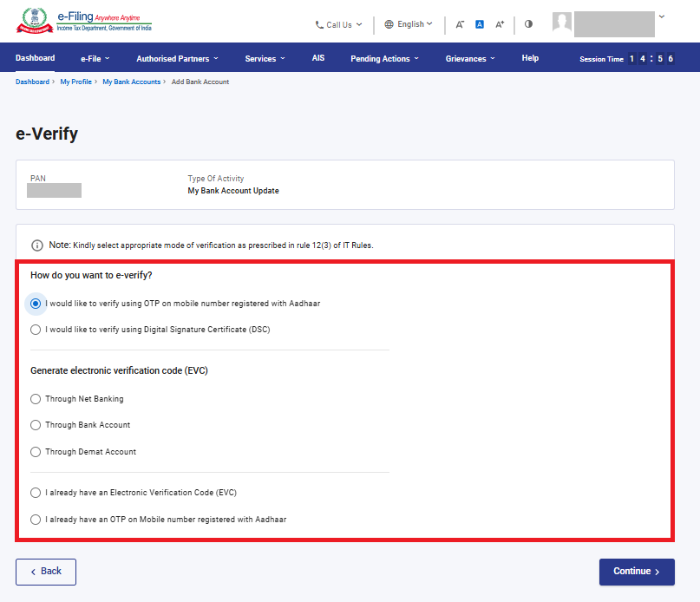Open the AIS menu item
This screenshot has width=700, height=602.
(318, 58)
